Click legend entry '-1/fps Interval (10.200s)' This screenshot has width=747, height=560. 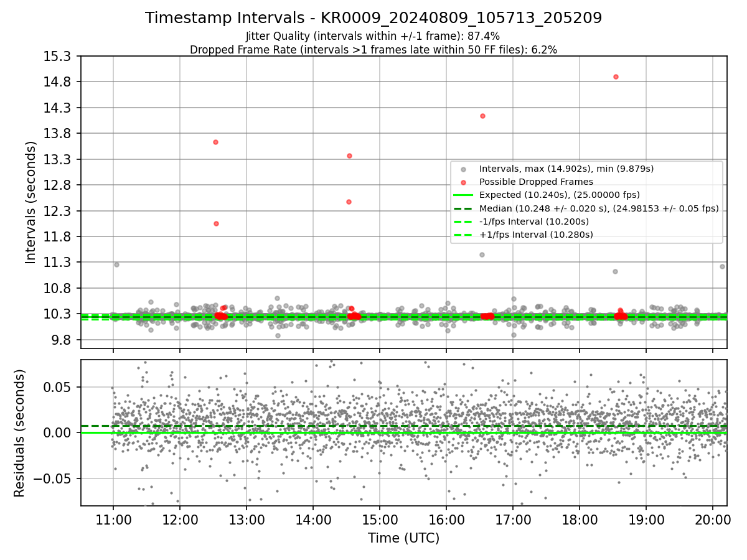[x=534, y=222]
